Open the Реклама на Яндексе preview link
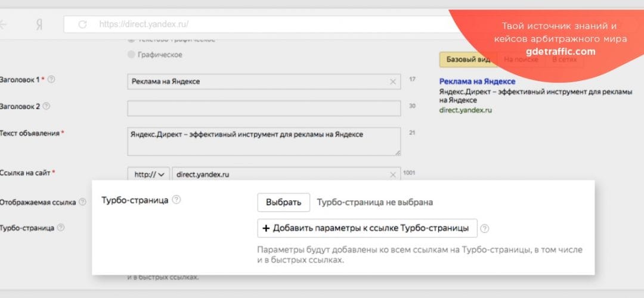Viewport: 644px width, 298px height. [x=477, y=81]
